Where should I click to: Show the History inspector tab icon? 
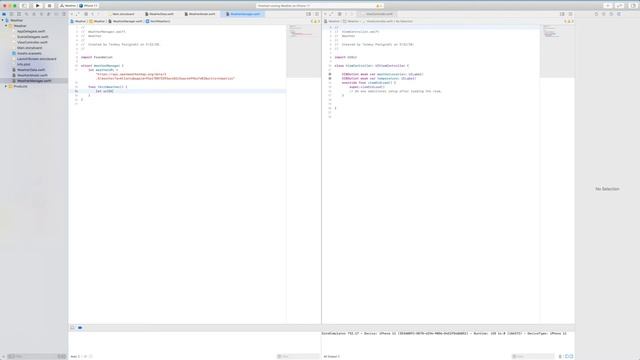pyautogui.click(x=604, y=14)
